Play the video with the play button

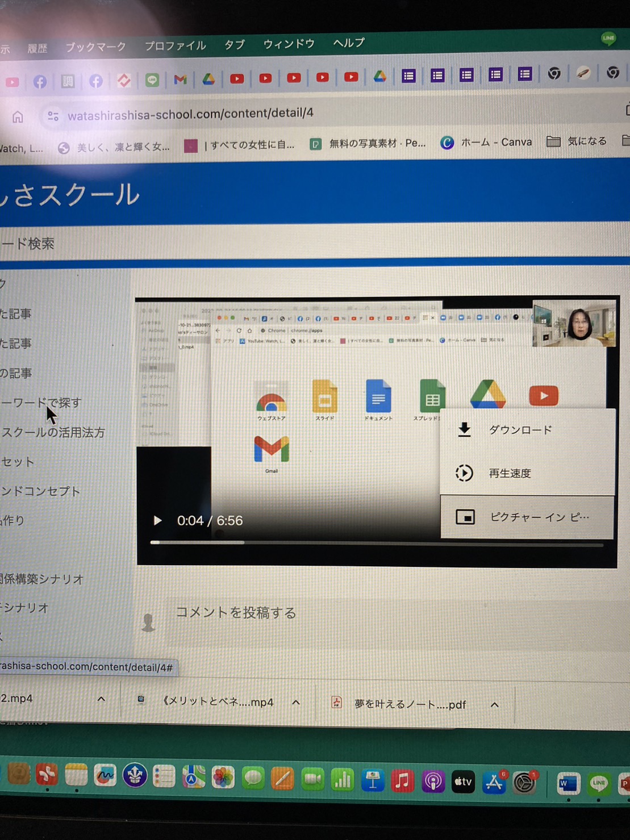click(157, 520)
